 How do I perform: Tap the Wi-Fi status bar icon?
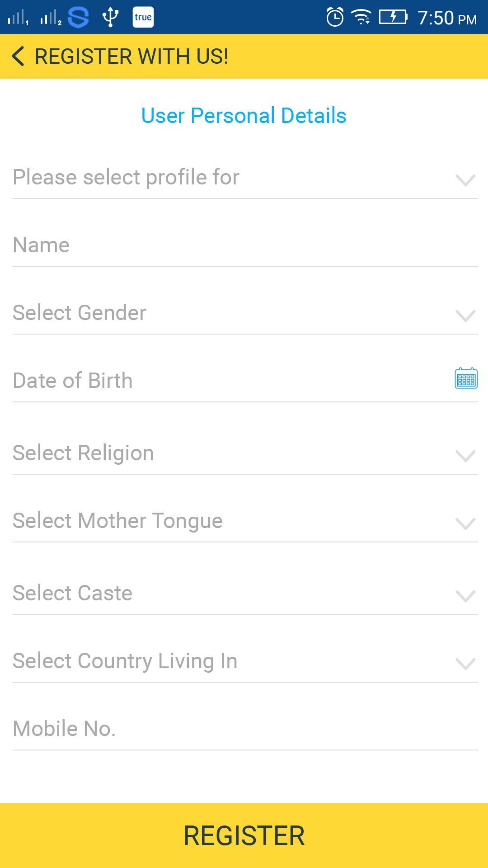[x=361, y=18]
